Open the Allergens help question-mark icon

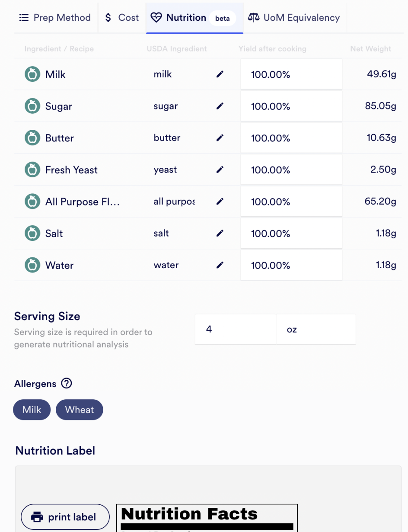tap(66, 383)
